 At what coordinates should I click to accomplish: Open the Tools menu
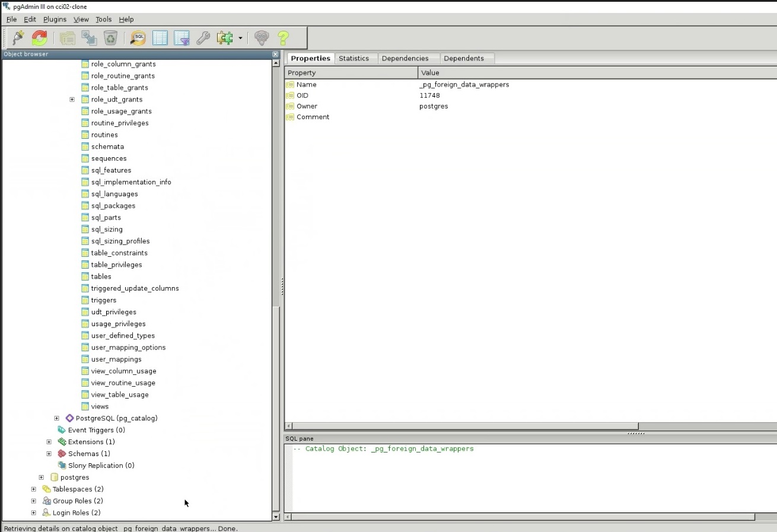click(x=103, y=19)
